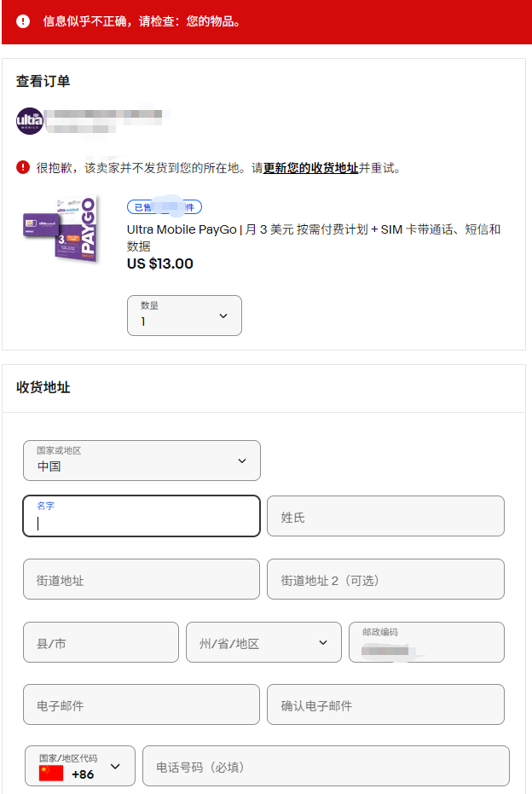532x794 pixels.
Task: Click the 县/市 city field
Action: click(101, 641)
